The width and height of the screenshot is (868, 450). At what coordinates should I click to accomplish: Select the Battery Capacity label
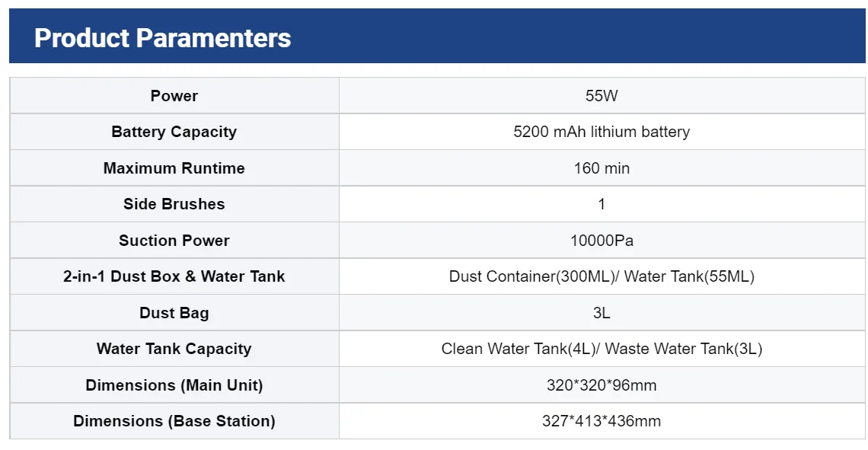[174, 132]
